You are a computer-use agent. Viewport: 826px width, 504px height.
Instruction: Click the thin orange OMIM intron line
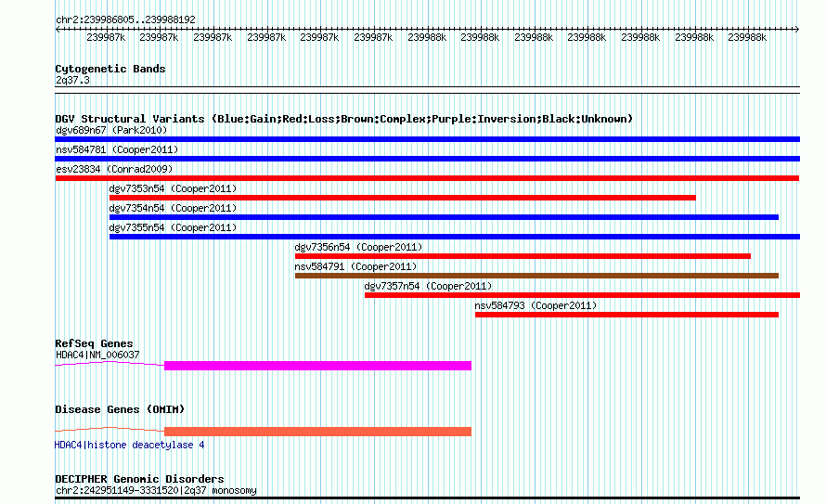click(110, 429)
